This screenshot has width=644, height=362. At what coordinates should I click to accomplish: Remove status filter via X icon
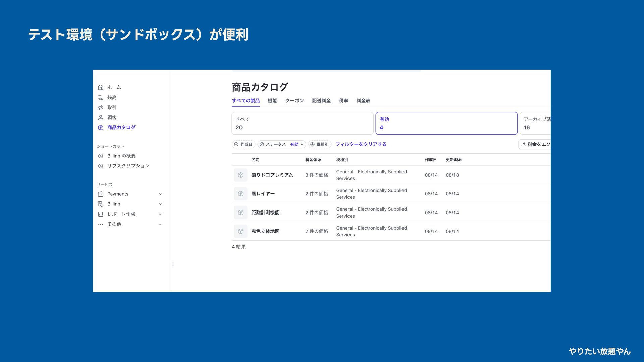262,144
